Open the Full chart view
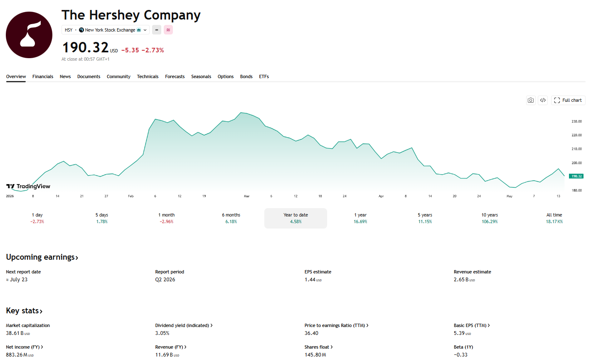Image resolution: width=591 pixels, height=364 pixels. click(x=568, y=100)
